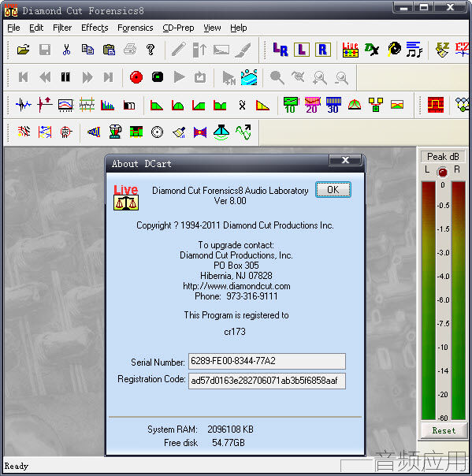Image resolution: width=472 pixels, height=476 pixels.
Task: Click the Save floppy disk icon
Action: coord(45,50)
